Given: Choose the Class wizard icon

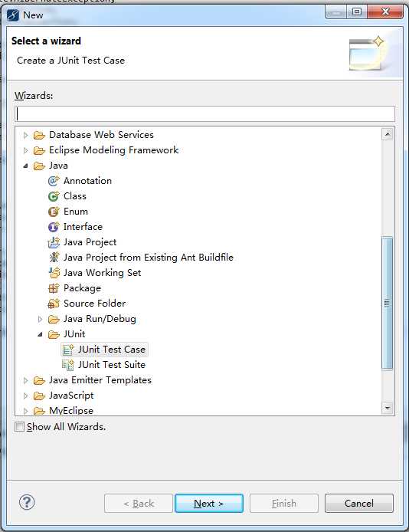Looking at the screenshot, I should pyautogui.click(x=54, y=196).
